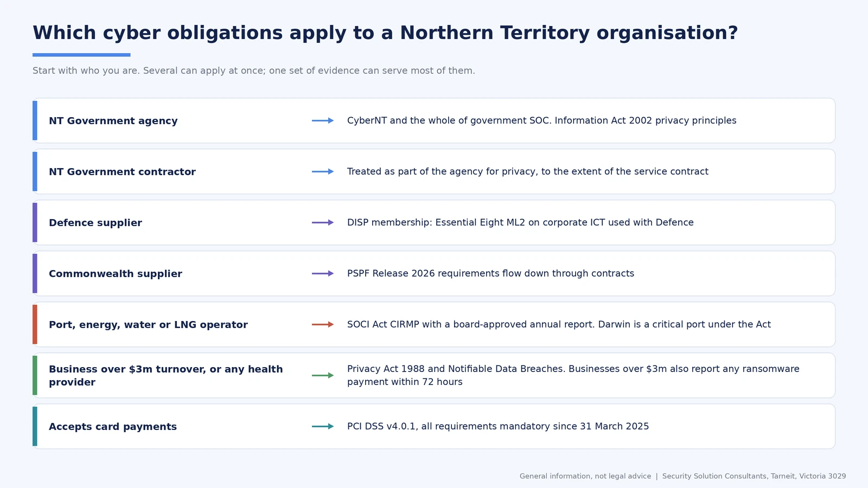The image size is (868, 488).
Task: Click the purple arrow beside Defence supplier
Action: click(323, 222)
